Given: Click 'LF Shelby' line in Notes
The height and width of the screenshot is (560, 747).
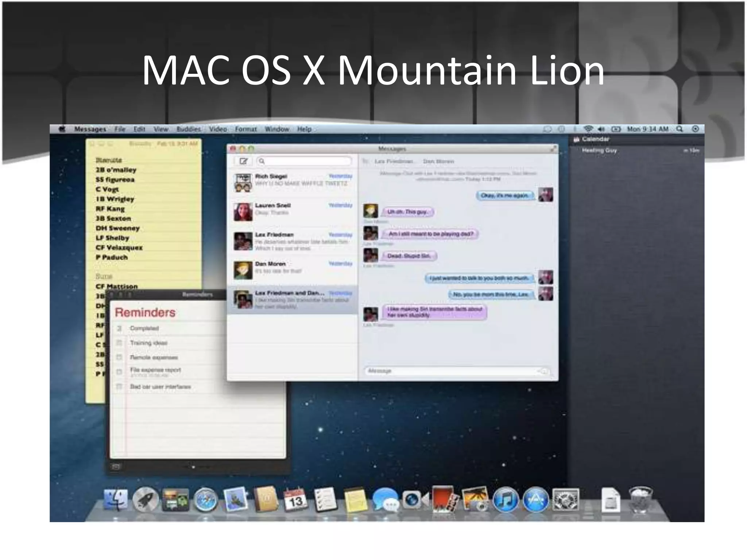Looking at the screenshot, I should point(112,238).
